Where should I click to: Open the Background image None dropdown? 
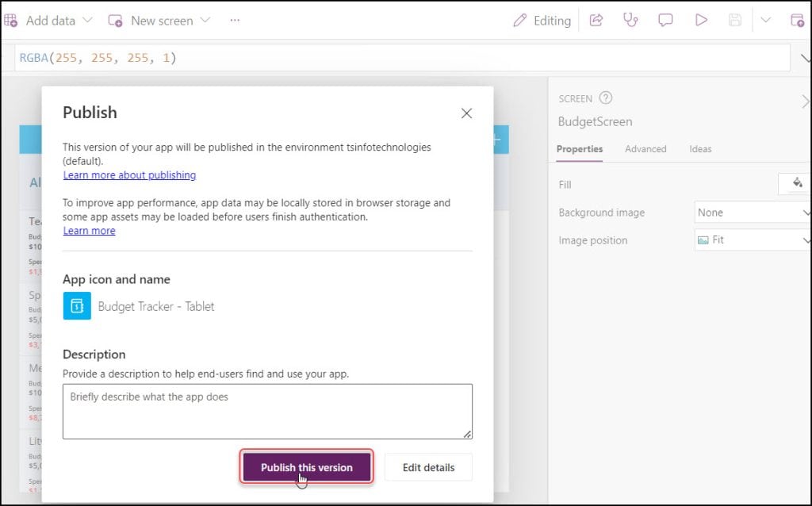753,213
